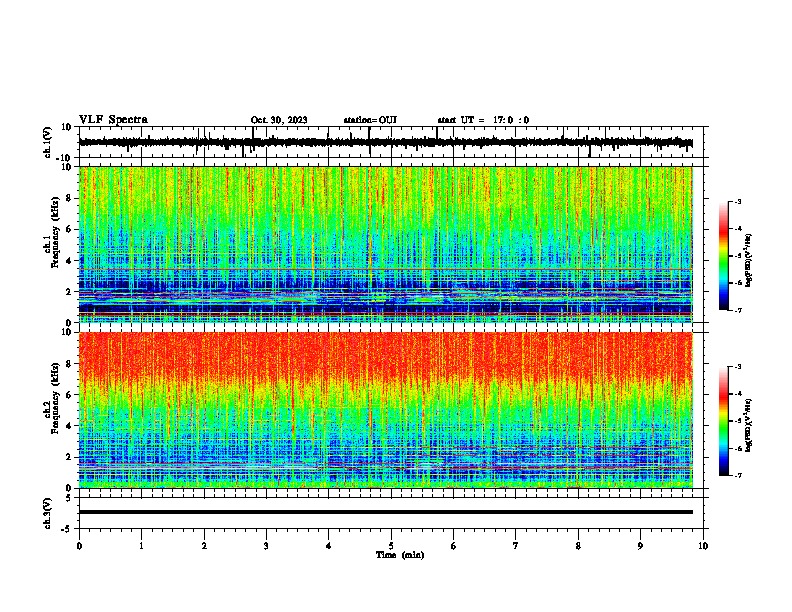Click the 'VLF Spectra' title text
Image resolution: width=792 pixels, height=612 pixels.
pyautogui.click(x=113, y=120)
